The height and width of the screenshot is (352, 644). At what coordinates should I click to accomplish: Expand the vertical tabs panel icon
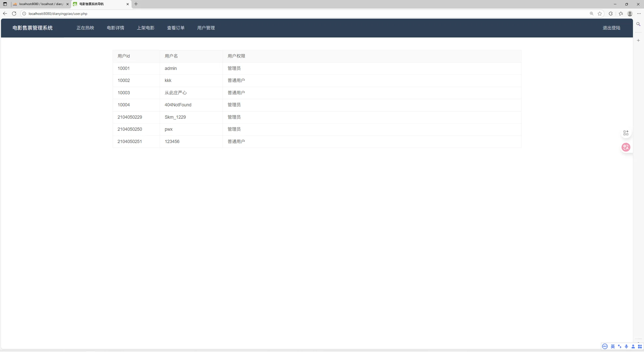tap(5, 4)
